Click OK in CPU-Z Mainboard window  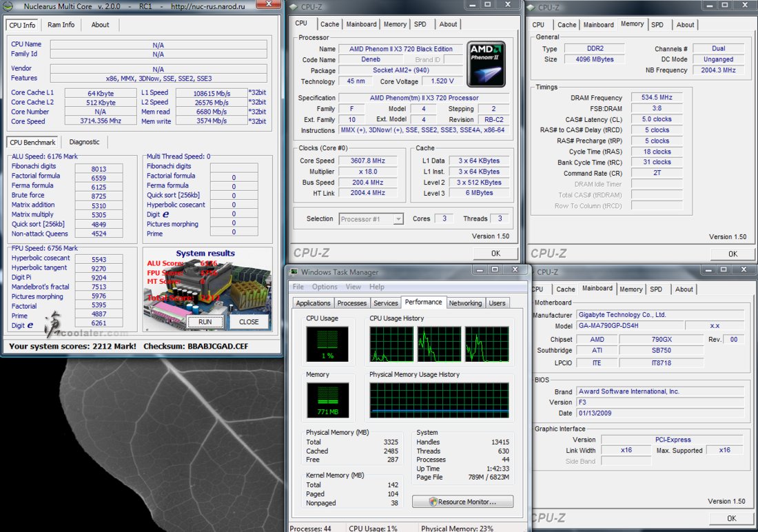[732, 518]
